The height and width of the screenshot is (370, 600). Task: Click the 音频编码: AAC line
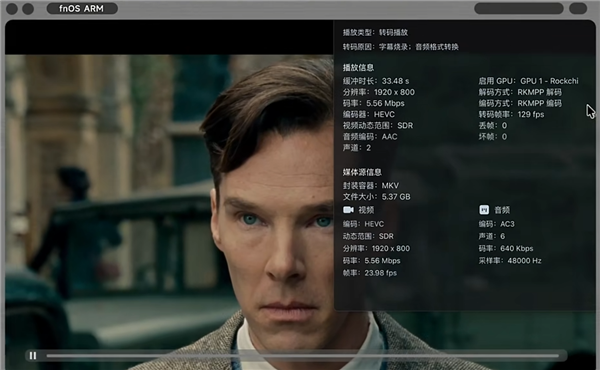pyautogui.click(x=370, y=137)
